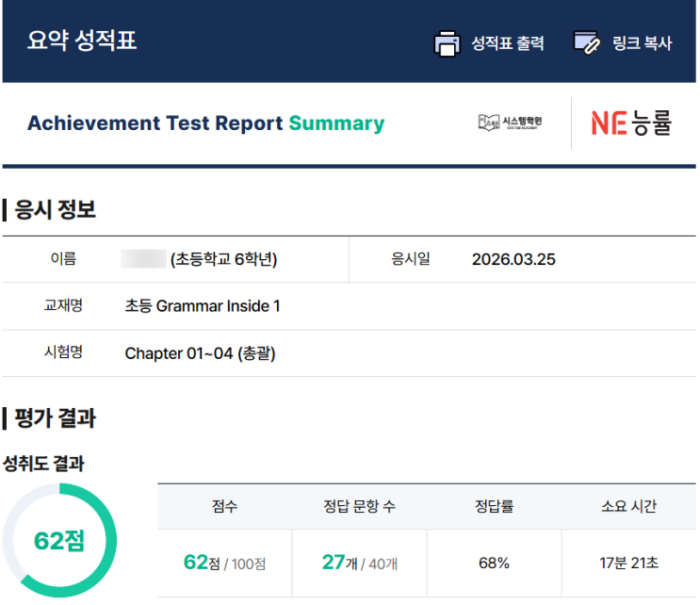Click the NE능률 brand logo
The height and width of the screenshot is (605, 700).
click(x=631, y=123)
